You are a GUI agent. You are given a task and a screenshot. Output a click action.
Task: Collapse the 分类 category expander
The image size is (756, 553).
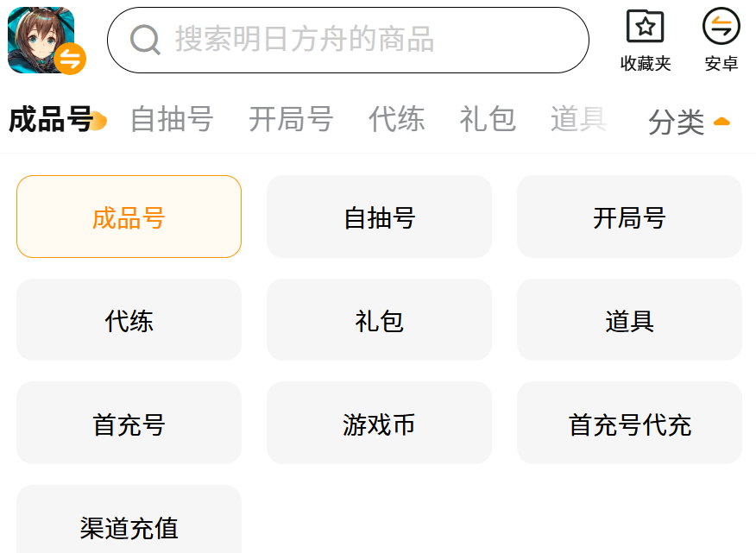[689, 121]
